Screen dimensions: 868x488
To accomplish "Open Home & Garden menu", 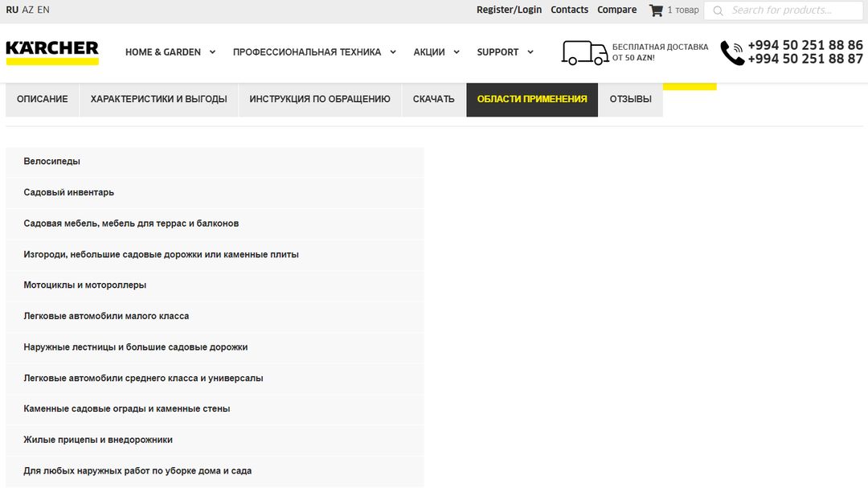I will coord(162,52).
